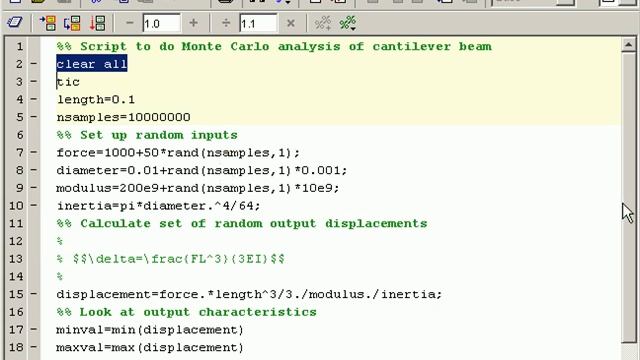Click 'Look at output characteristics' comment
This screenshot has height=360, width=640.
click(187, 312)
